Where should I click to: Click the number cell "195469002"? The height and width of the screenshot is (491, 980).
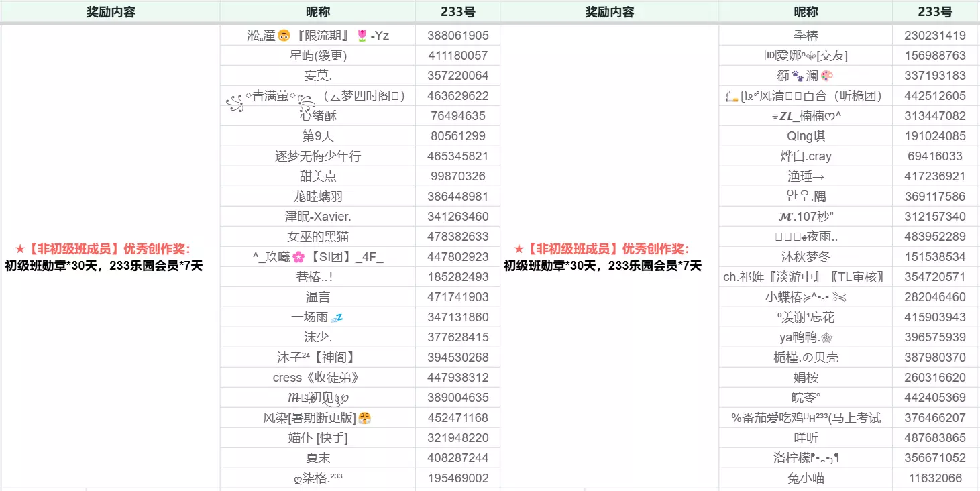pyautogui.click(x=458, y=478)
